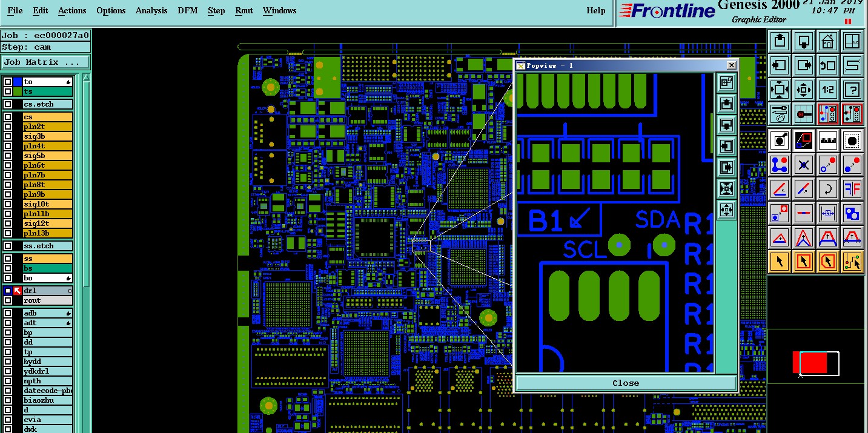Click the zoom in expanding arrows icon

coord(780,90)
